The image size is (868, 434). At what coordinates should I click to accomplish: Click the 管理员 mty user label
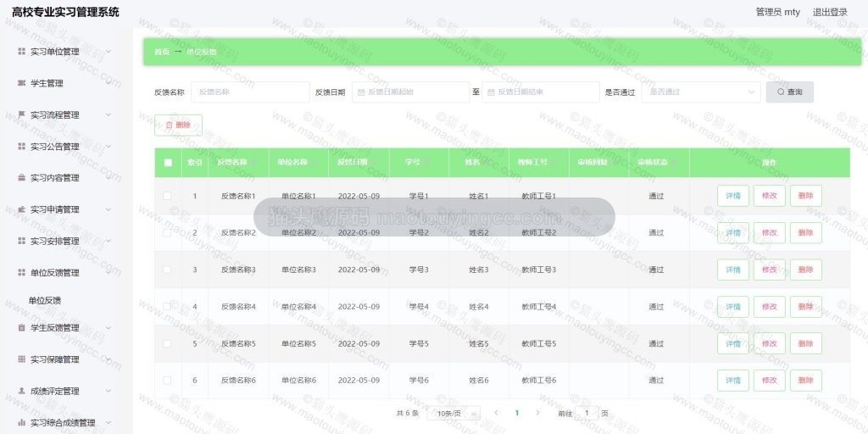tap(778, 12)
